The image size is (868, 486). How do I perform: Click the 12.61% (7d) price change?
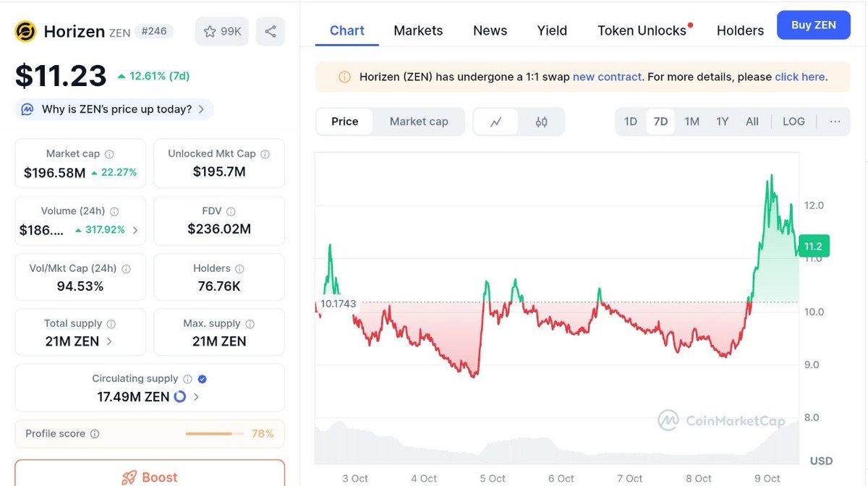[153, 75]
